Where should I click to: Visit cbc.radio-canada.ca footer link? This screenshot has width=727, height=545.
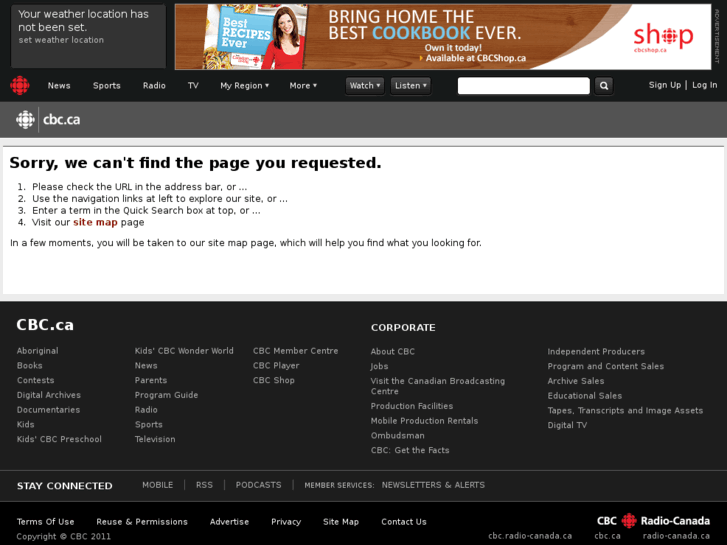(530, 536)
